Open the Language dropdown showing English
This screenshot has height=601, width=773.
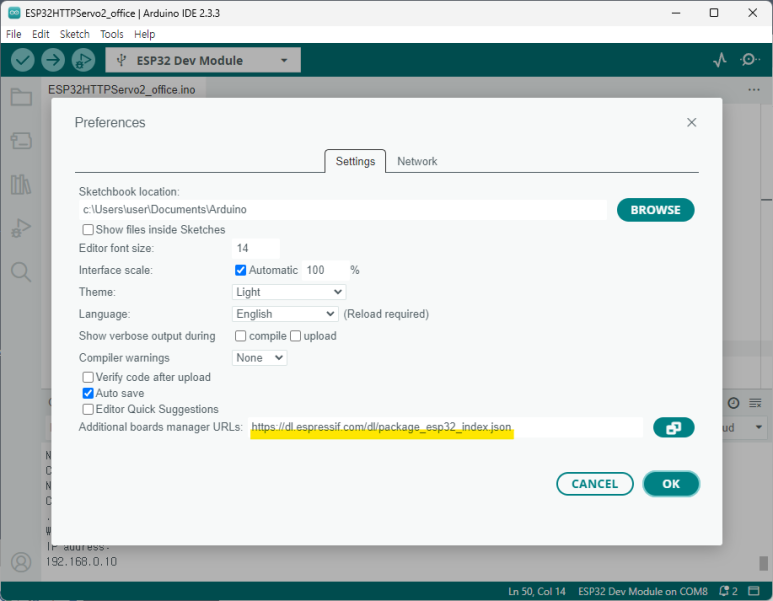pos(285,314)
